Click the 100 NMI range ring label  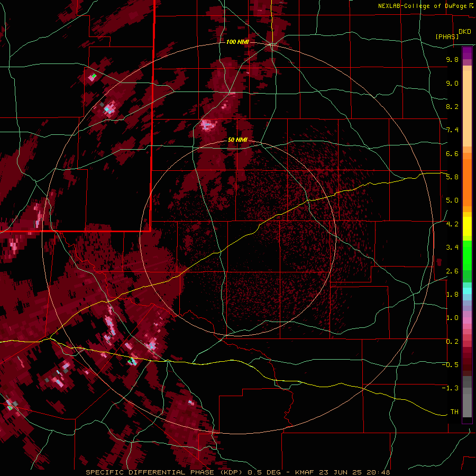[x=237, y=42]
